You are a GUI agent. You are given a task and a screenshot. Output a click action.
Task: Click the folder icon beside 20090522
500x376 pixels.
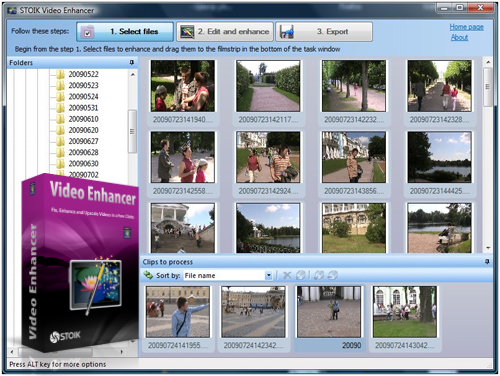pos(60,74)
